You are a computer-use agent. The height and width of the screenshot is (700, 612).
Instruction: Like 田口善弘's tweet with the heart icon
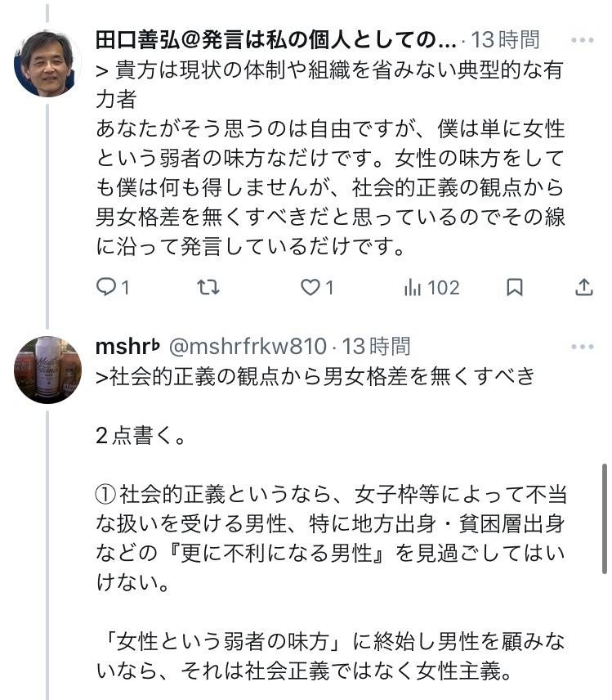coord(310,287)
